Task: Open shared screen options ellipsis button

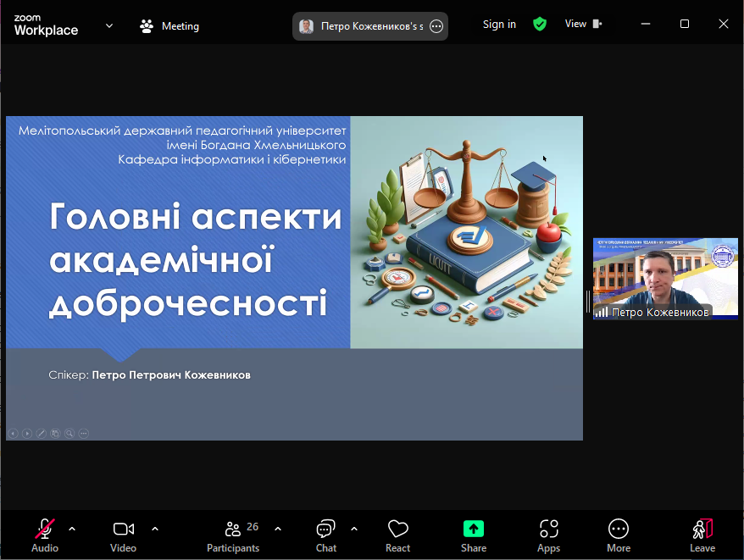Action: 436,26
